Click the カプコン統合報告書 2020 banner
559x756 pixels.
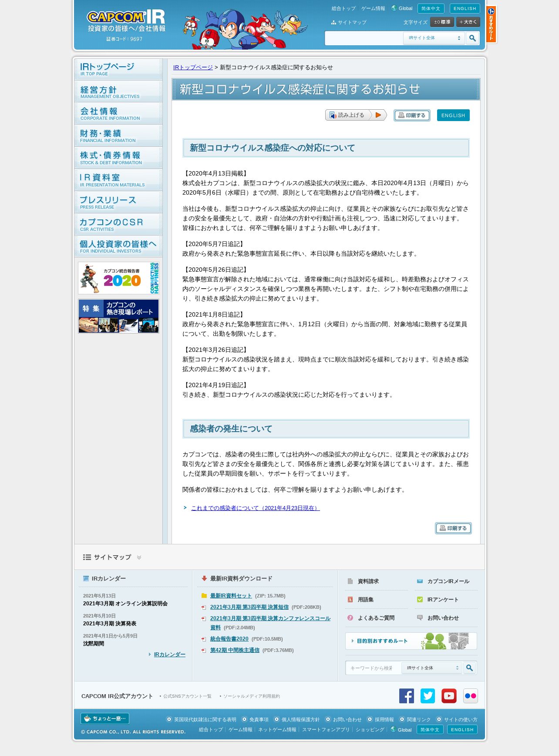click(118, 278)
